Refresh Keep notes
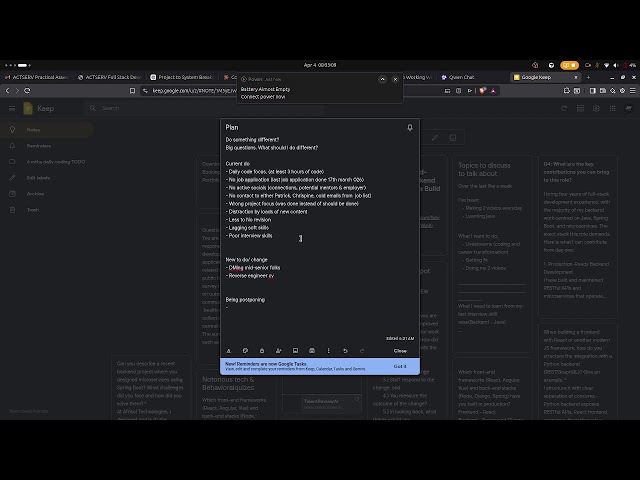 [564, 108]
